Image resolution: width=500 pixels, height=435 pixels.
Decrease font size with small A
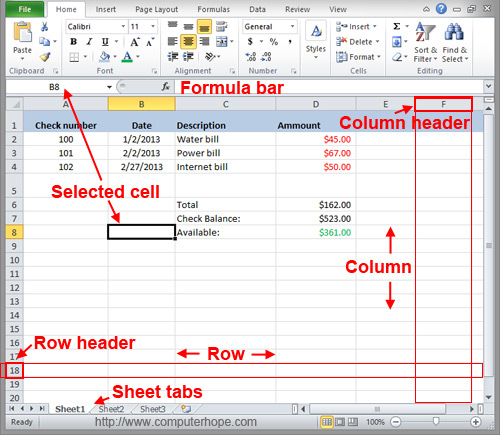pyautogui.click(x=150, y=42)
